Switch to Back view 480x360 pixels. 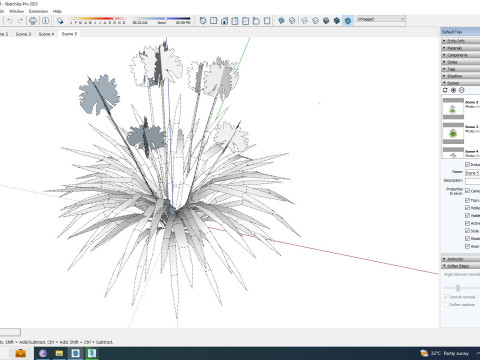pos(246,21)
